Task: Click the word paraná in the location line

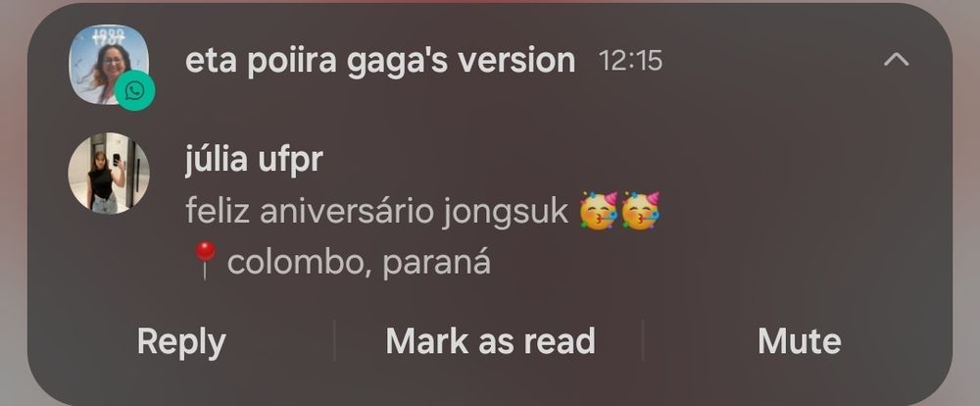Action: click(436, 263)
